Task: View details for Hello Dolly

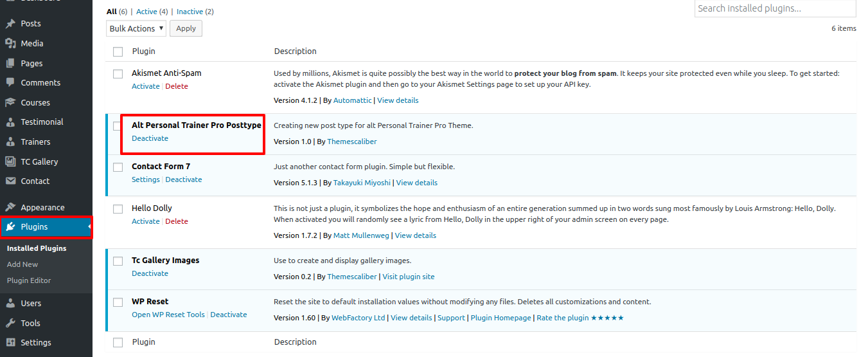Action: 416,235
